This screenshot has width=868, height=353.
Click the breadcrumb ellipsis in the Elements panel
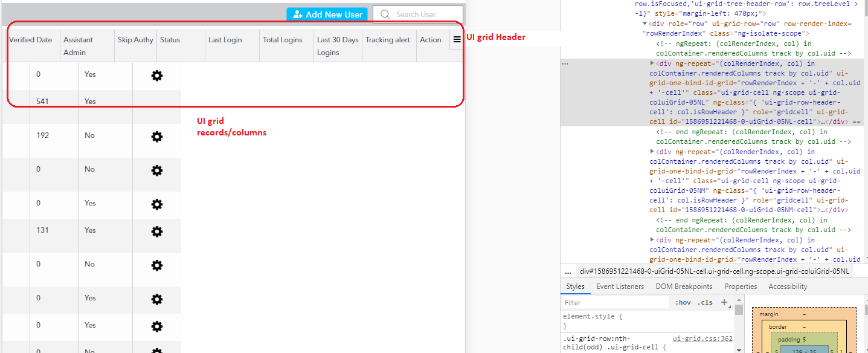pos(568,271)
